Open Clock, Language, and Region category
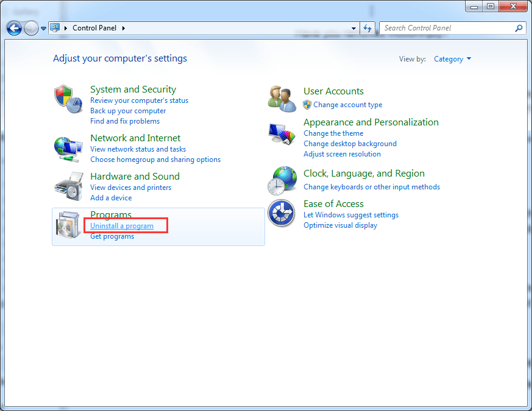532x411 pixels. click(x=364, y=174)
